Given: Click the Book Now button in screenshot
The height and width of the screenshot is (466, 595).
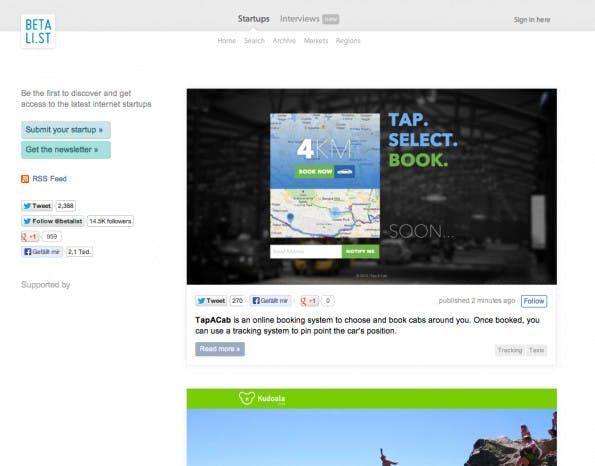Looking at the screenshot, I should pyautogui.click(x=315, y=172).
